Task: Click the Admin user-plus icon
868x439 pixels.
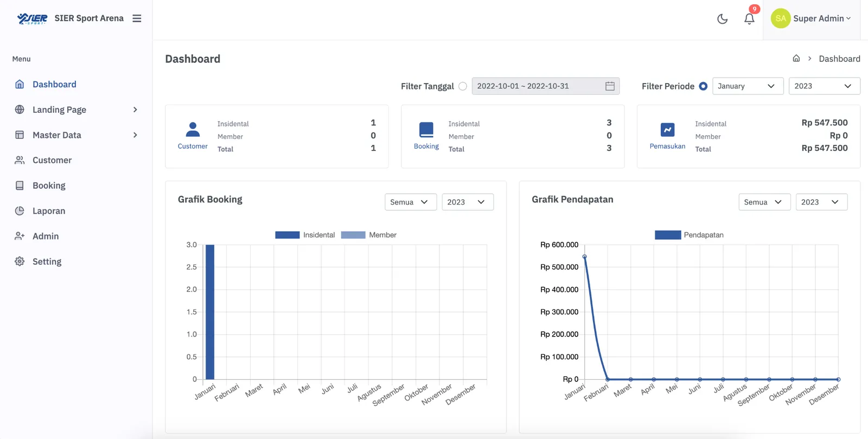Action: (x=20, y=236)
